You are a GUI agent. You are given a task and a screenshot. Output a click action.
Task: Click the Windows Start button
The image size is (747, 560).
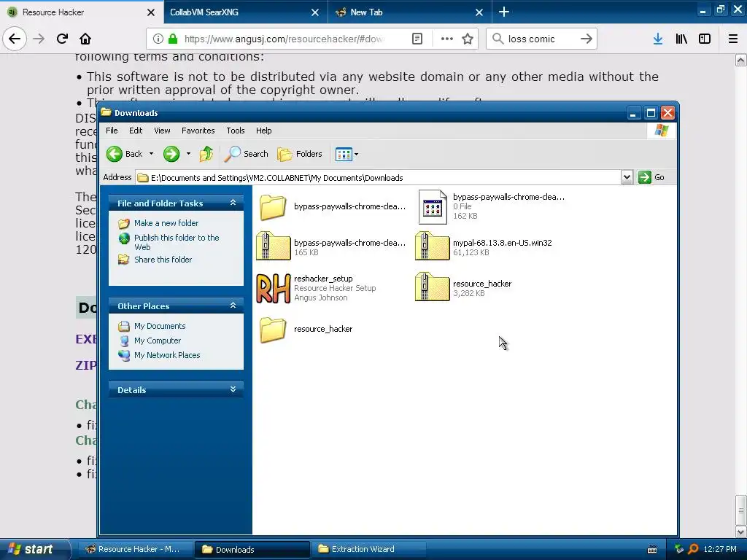pos(34,549)
